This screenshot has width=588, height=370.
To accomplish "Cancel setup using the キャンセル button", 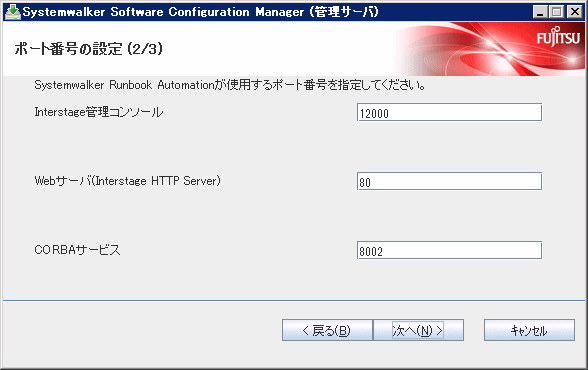I will 529,330.
